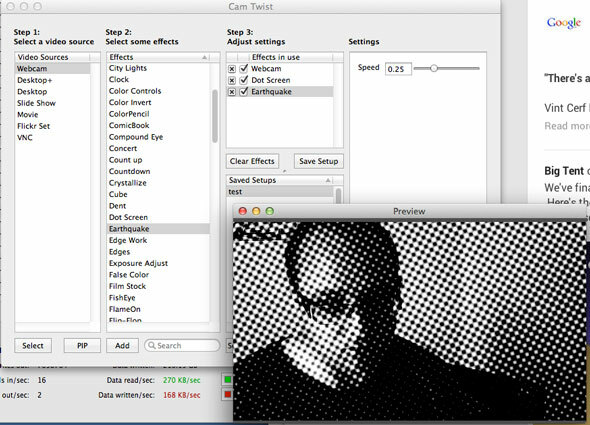The width and height of the screenshot is (590, 425).
Task: Click the magnifier icon in Search field
Action: (152, 345)
